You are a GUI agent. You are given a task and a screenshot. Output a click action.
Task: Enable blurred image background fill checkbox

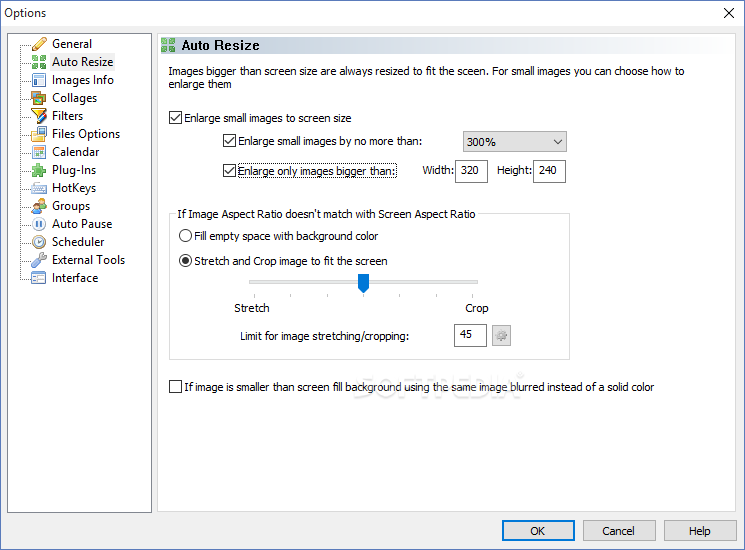point(175,387)
